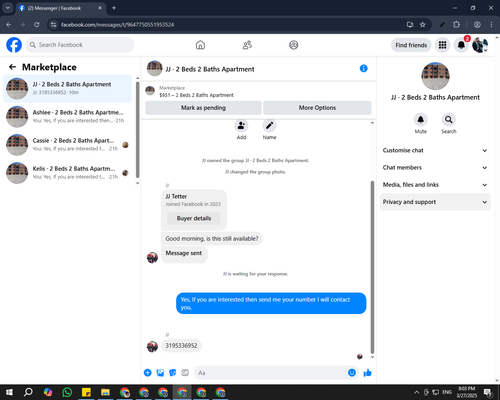Send a thumbs-up like
The height and width of the screenshot is (400, 500).
[x=367, y=373]
